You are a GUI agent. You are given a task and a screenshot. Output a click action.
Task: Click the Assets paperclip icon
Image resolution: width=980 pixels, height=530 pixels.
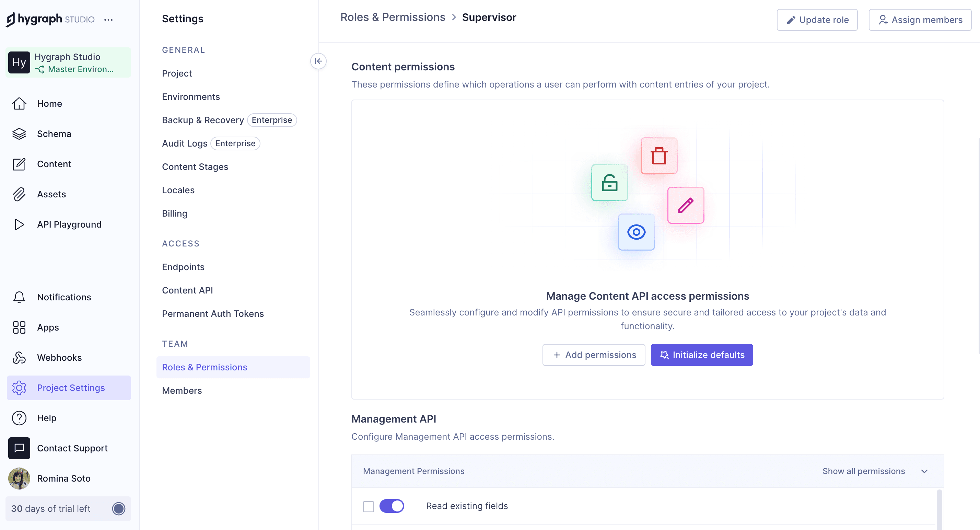(x=19, y=194)
